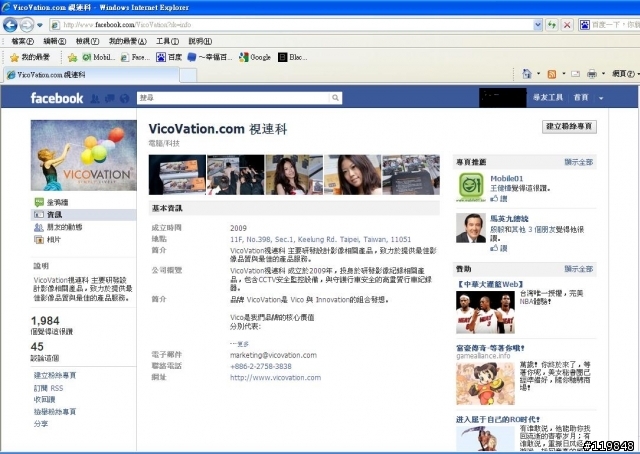The image size is (640, 454).
Task: Click the Baidu paw search provider icon
Action: pyautogui.click(x=584, y=25)
